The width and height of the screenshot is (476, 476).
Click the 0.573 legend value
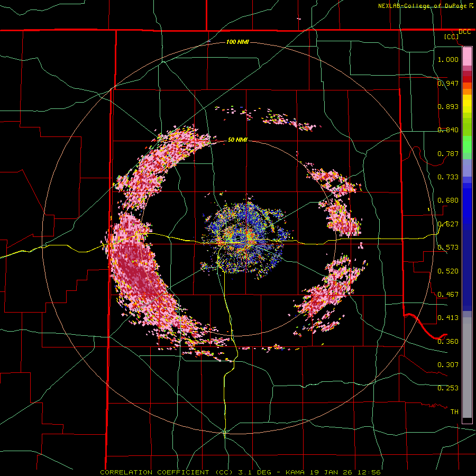(x=448, y=248)
